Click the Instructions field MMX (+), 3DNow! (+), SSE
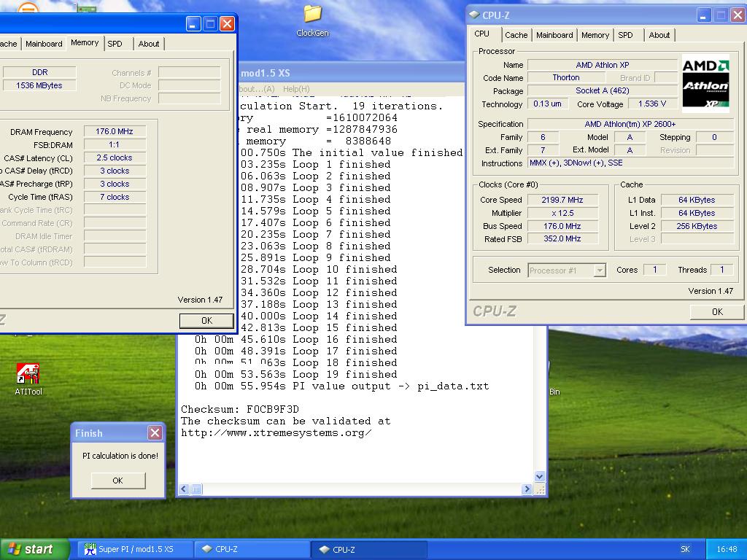This screenshot has width=747, height=560. click(x=630, y=163)
